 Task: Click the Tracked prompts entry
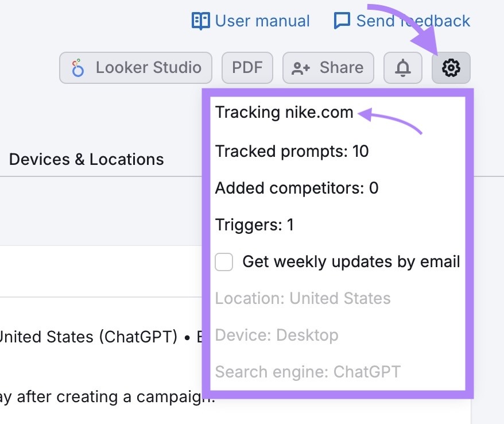[292, 151]
